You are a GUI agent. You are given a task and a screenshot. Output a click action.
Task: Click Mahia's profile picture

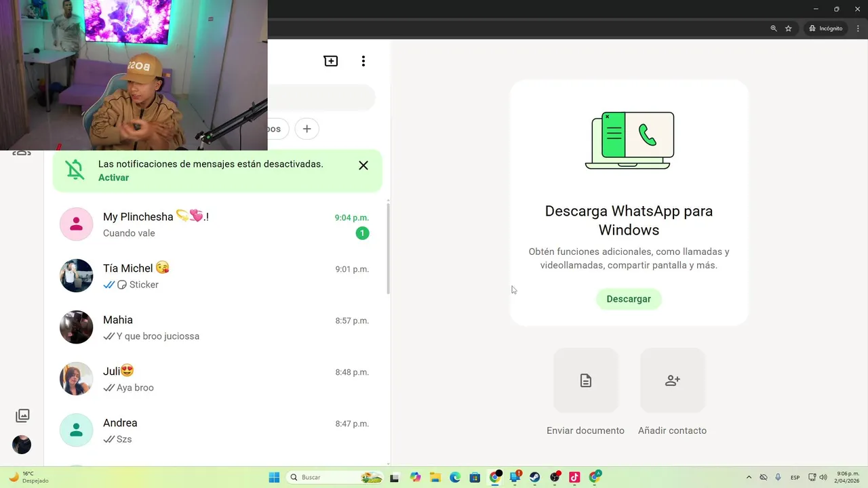click(76, 327)
